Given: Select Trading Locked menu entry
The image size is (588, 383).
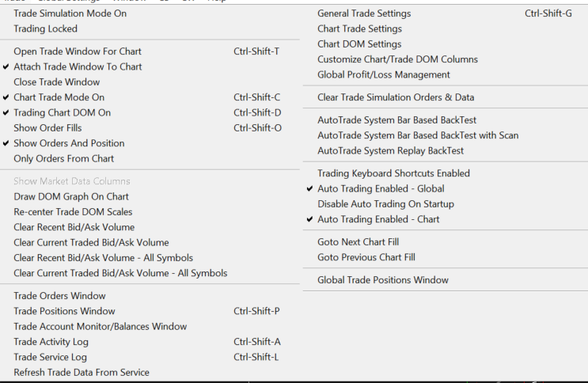Looking at the screenshot, I should click(x=45, y=28).
